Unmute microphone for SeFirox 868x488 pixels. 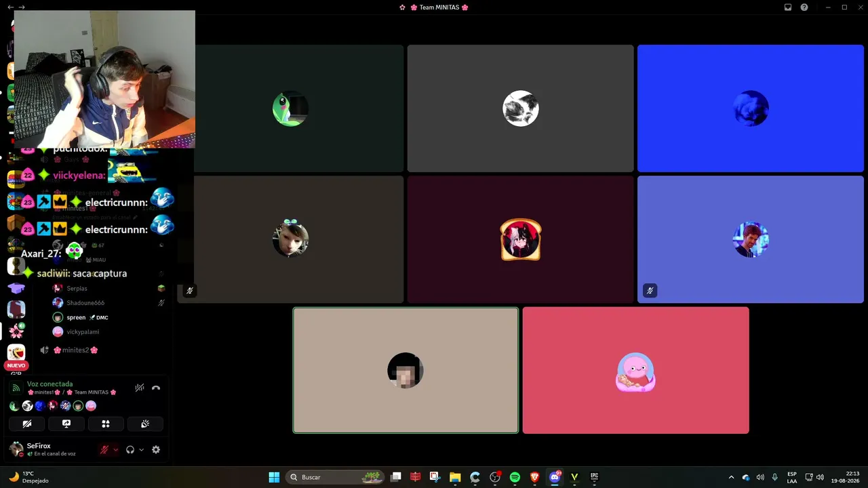104,449
